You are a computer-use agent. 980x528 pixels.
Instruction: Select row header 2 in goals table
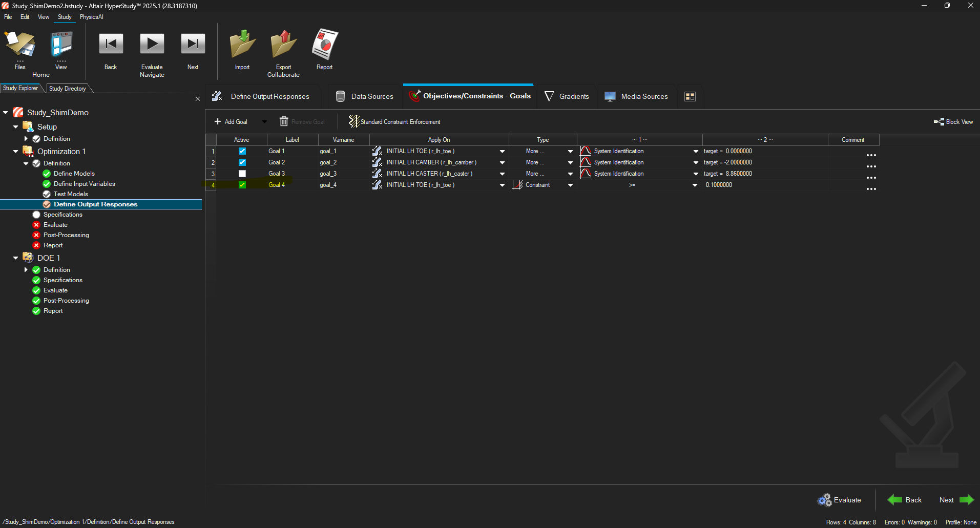click(211, 162)
